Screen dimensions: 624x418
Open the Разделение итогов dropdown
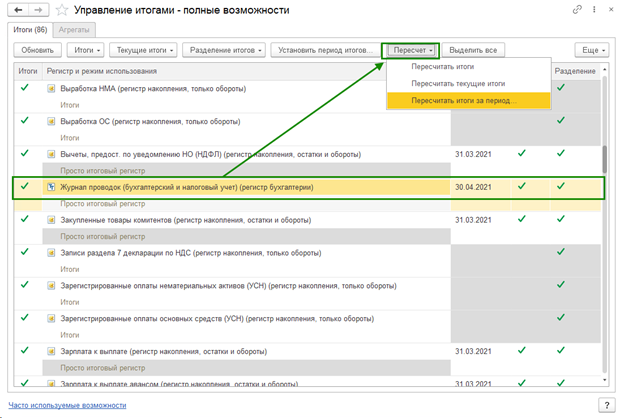pos(224,50)
